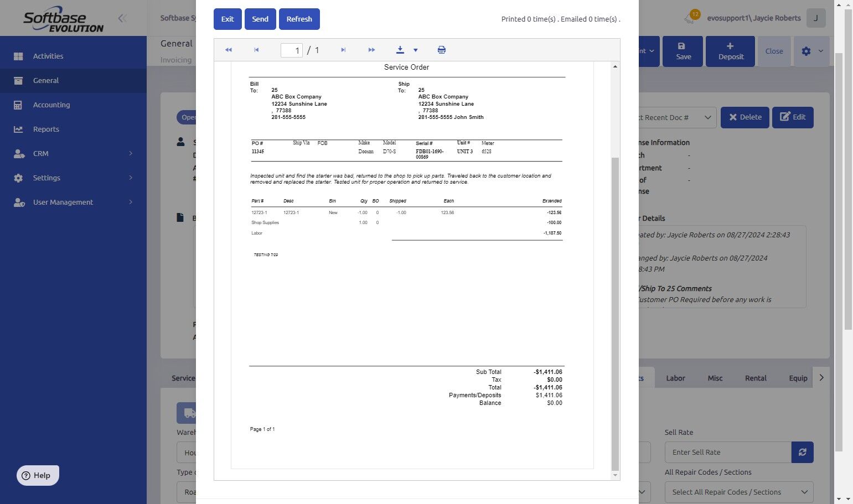Screen dimensions: 853x504
Task: Open the export format dropdown arrow
Action: pyautogui.click(x=416, y=50)
